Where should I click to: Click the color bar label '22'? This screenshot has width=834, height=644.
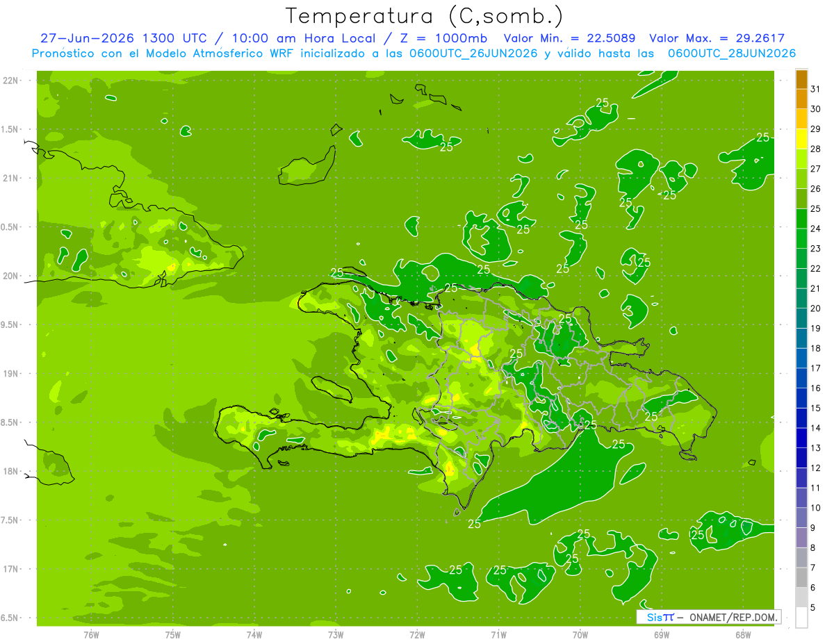tap(816, 269)
